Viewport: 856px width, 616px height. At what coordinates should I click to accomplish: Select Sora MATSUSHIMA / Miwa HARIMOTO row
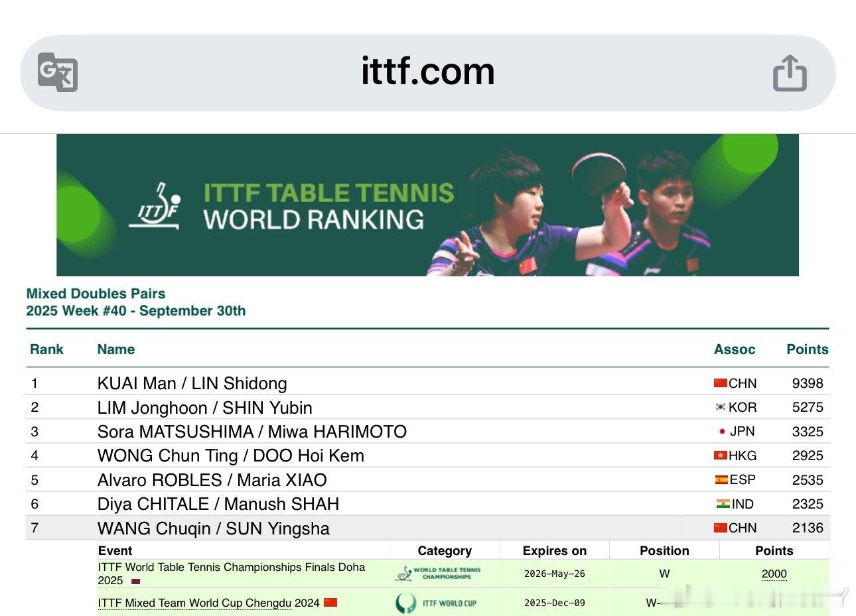[427, 432]
